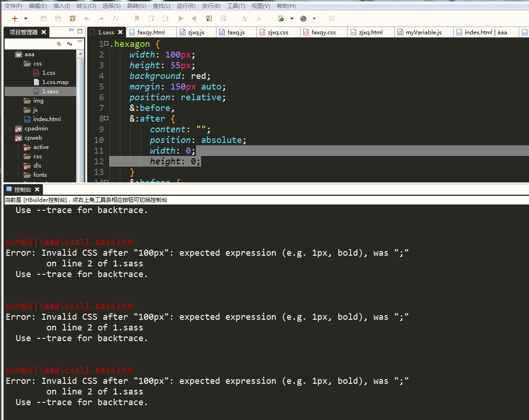Click the Close All files toolbar icon
This screenshot has width=529, height=420.
(72, 19)
